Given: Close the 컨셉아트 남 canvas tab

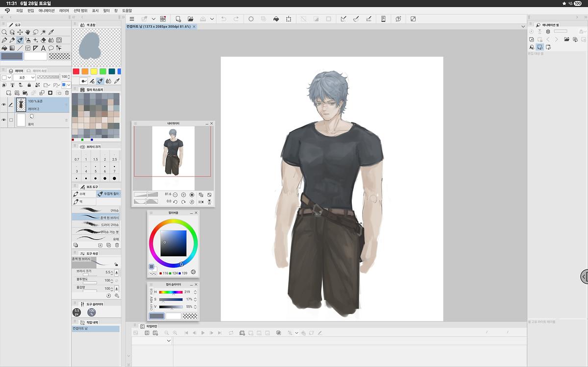Looking at the screenshot, I should tap(194, 26).
